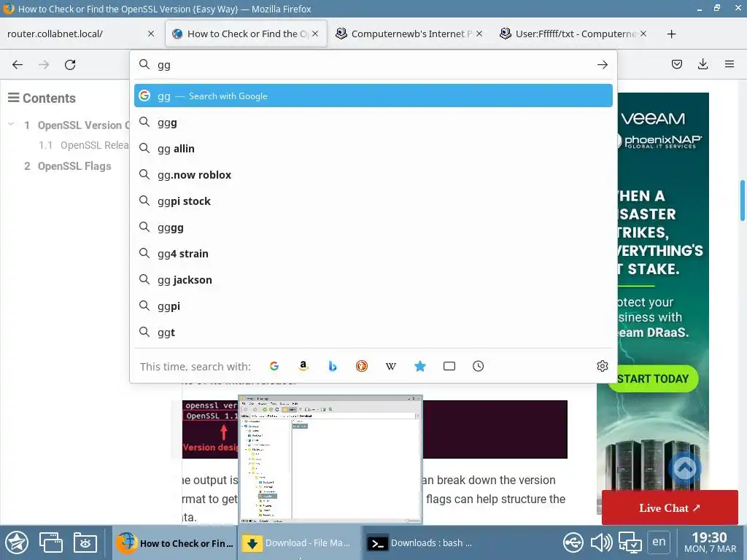This screenshot has height=560, width=747.
Task: Open the file manager taskbar launcher icon
Action: pyautogui.click(x=85, y=542)
